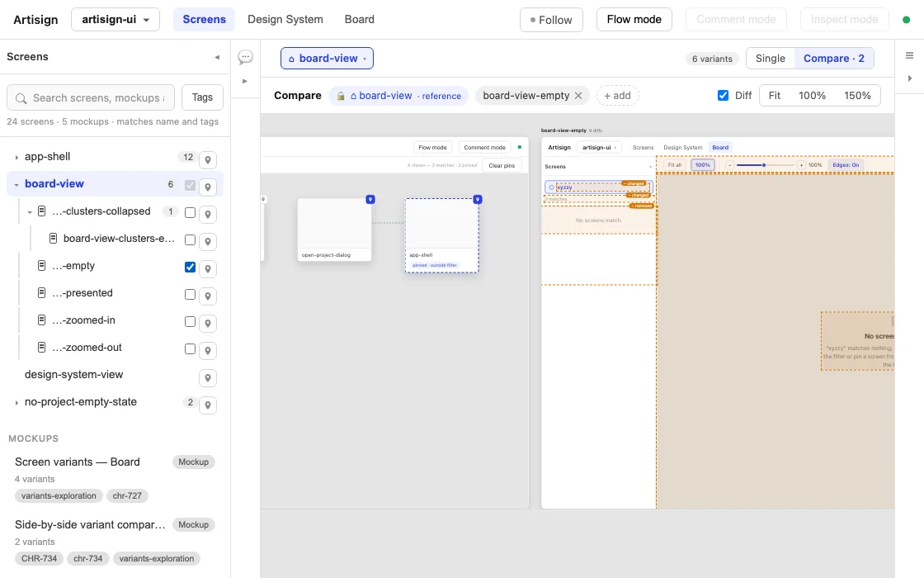Click document icon of …-empty row
924x578 pixels.
[41, 265]
